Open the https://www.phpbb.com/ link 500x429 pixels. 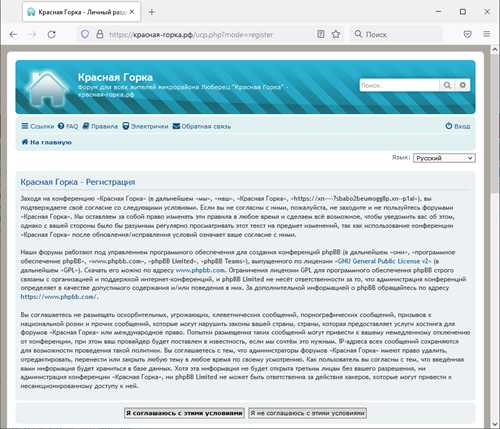[x=58, y=297]
